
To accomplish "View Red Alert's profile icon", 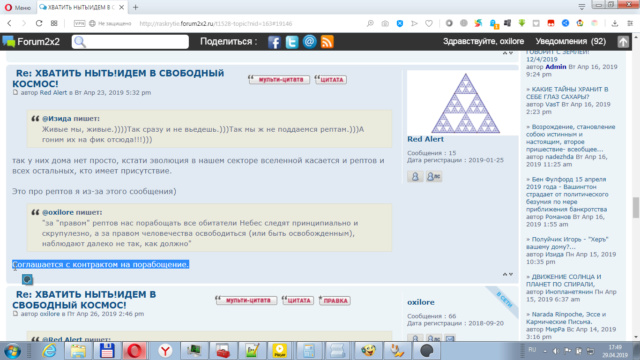I will (x=415, y=176).
